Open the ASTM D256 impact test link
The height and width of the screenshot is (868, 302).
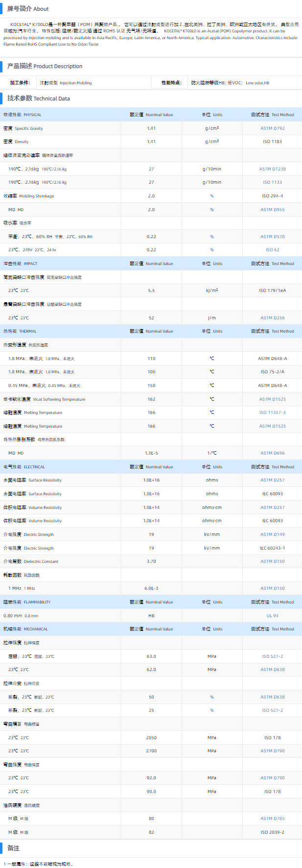click(272, 318)
